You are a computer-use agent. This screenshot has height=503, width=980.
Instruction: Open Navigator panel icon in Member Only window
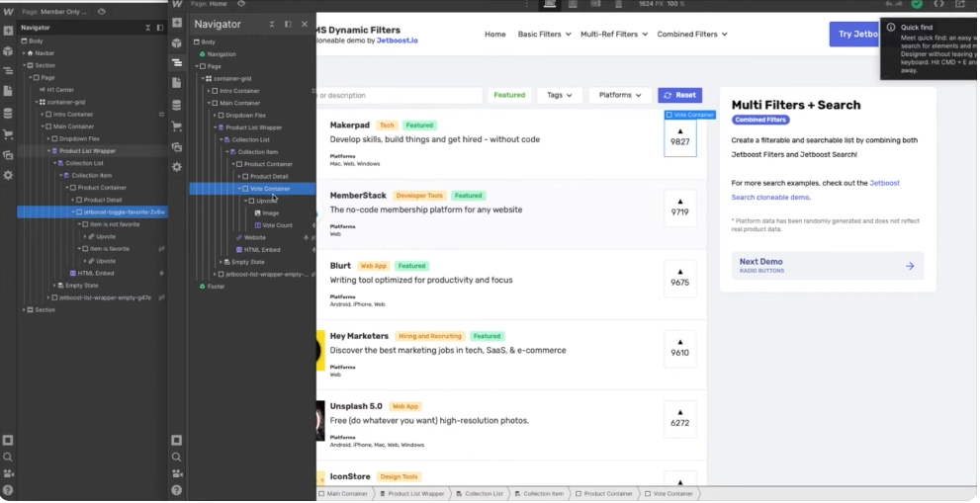click(x=8, y=71)
